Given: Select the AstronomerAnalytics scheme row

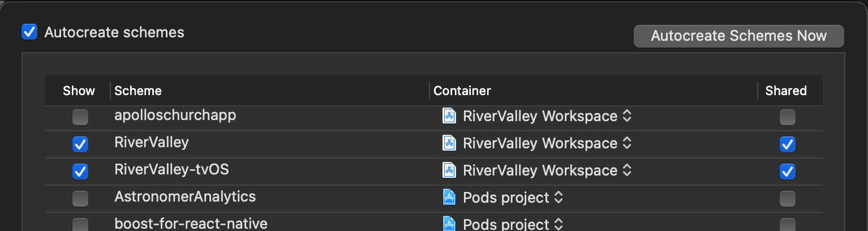Looking at the screenshot, I should click(185, 197).
